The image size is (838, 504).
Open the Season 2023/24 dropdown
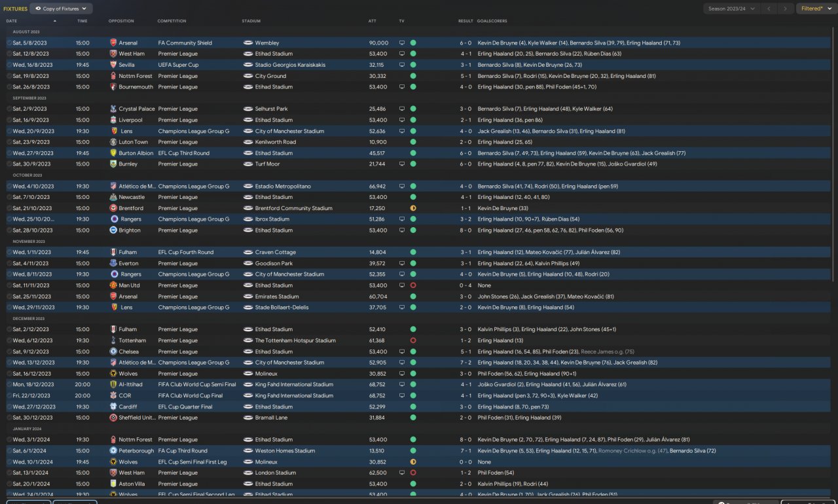point(732,9)
